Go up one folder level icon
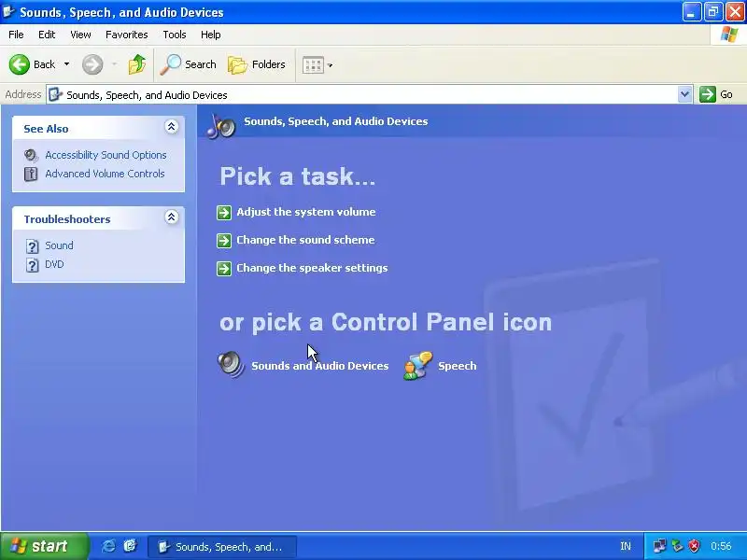The width and height of the screenshot is (747, 560). click(136, 64)
